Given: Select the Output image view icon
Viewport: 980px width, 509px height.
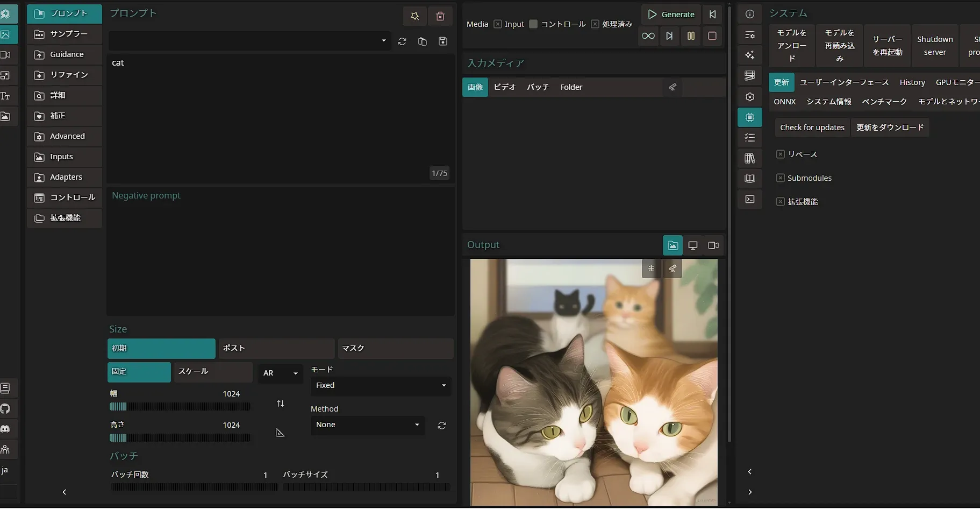Looking at the screenshot, I should pyautogui.click(x=673, y=245).
